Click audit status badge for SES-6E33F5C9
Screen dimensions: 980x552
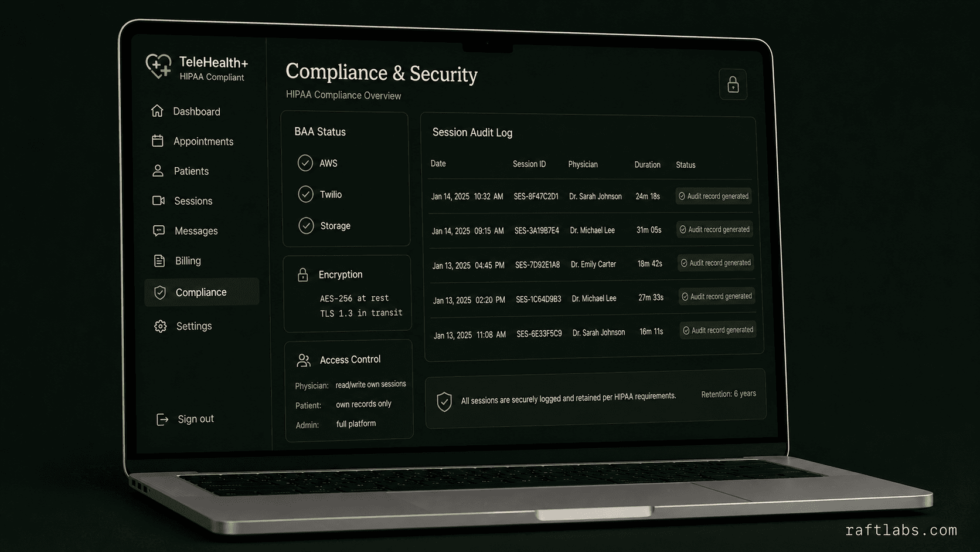(718, 330)
